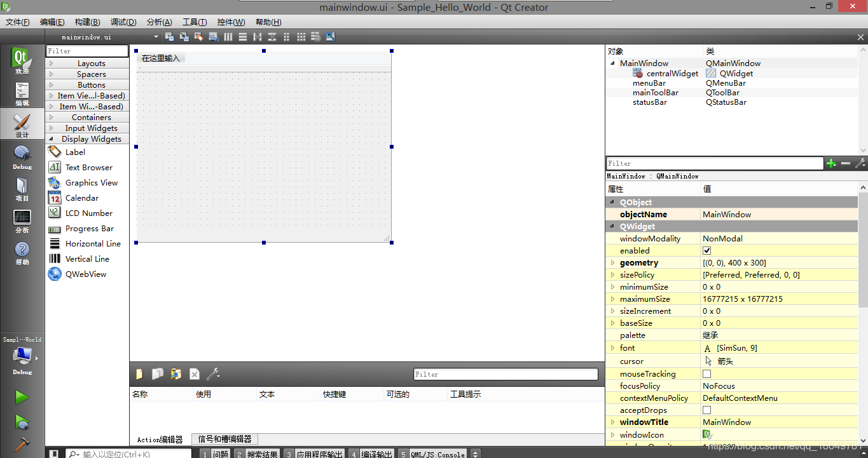Apply Lay Out Horizontally from toolbar
This screenshot has height=458, width=868.
point(228,37)
